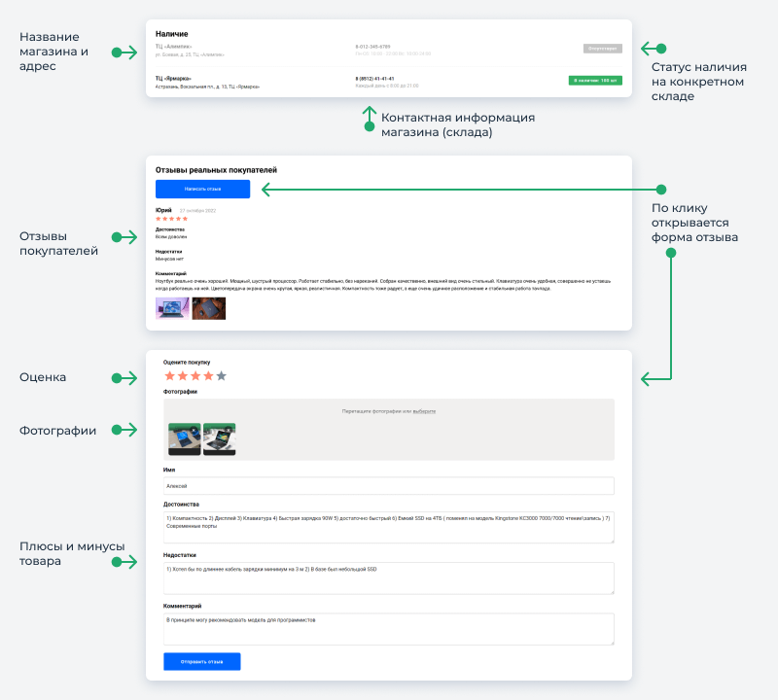Open the first photo in Юрий's review
The width and height of the screenshot is (778, 700).
click(172, 308)
